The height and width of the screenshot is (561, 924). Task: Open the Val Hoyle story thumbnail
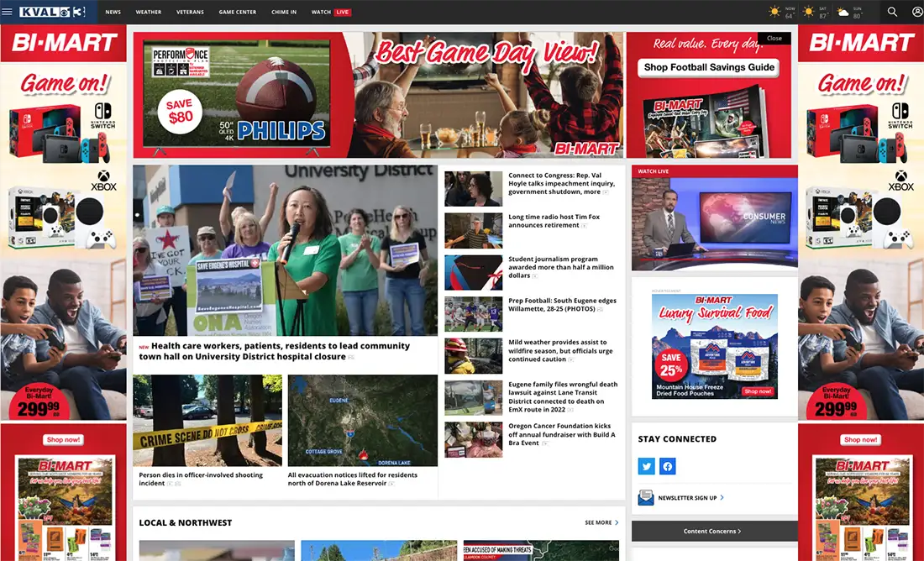[473, 189]
